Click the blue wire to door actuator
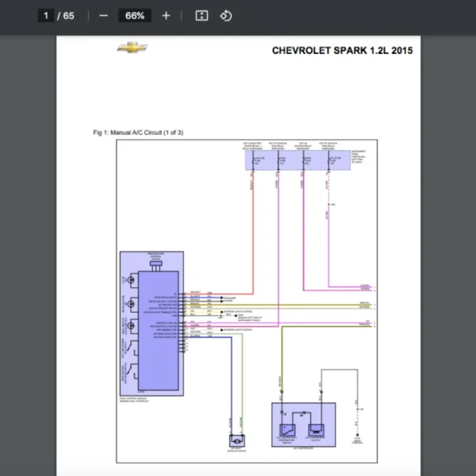The height and width of the screenshot is (476, 476). point(232,381)
